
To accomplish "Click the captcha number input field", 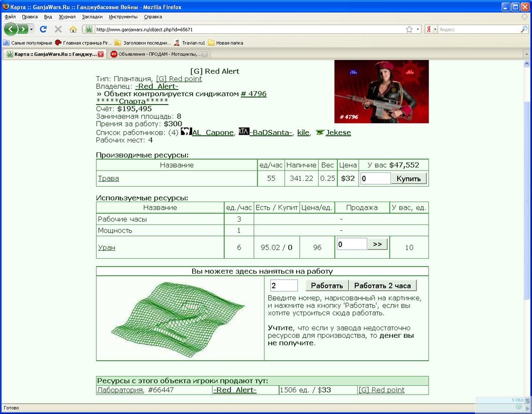I will [x=284, y=285].
